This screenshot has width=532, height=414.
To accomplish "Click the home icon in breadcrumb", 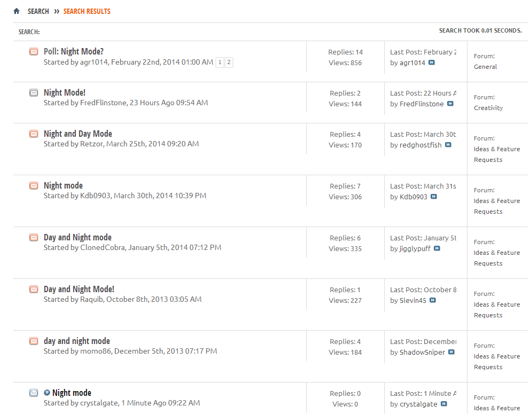I will (x=17, y=11).
